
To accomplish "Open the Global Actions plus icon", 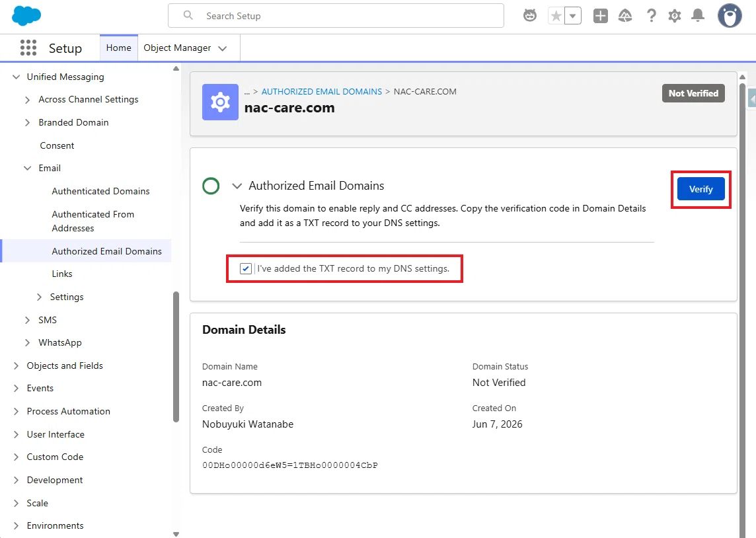I will [x=600, y=16].
